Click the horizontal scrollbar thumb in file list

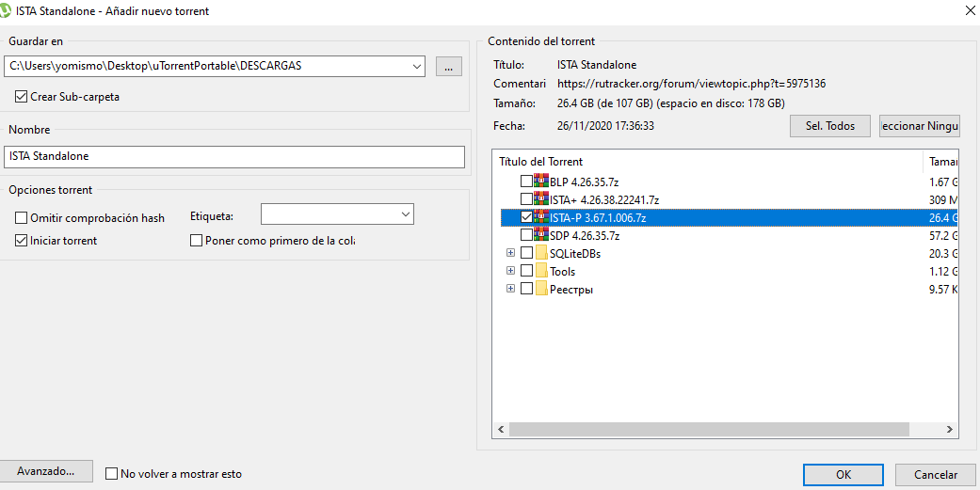[x=709, y=430]
